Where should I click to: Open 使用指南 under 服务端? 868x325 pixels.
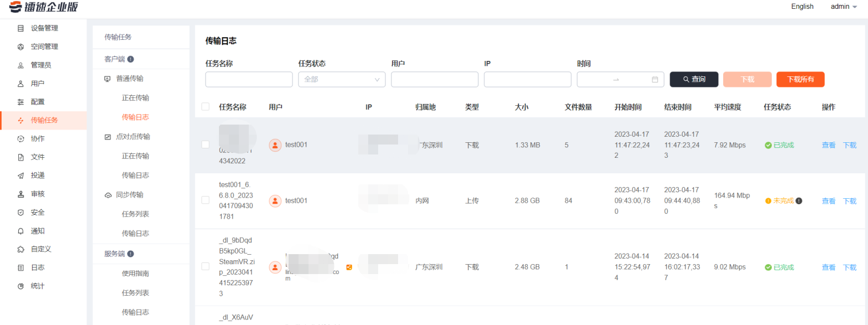[135, 274]
